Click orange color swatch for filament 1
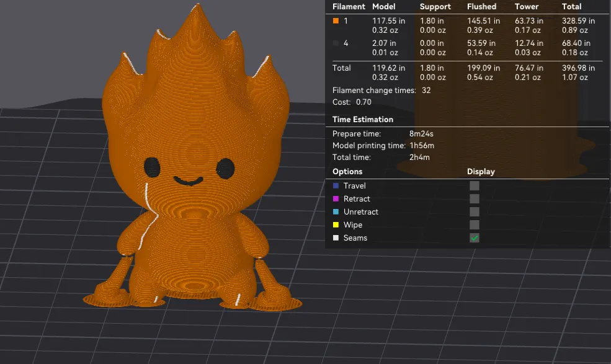The height and width of the screenshot is (364, 611). (x=336, y=21)
